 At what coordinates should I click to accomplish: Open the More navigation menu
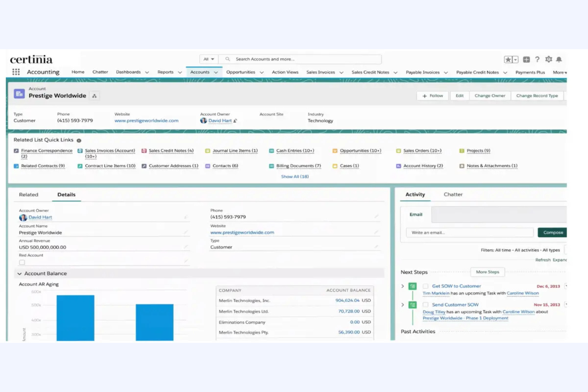[559, 72]
